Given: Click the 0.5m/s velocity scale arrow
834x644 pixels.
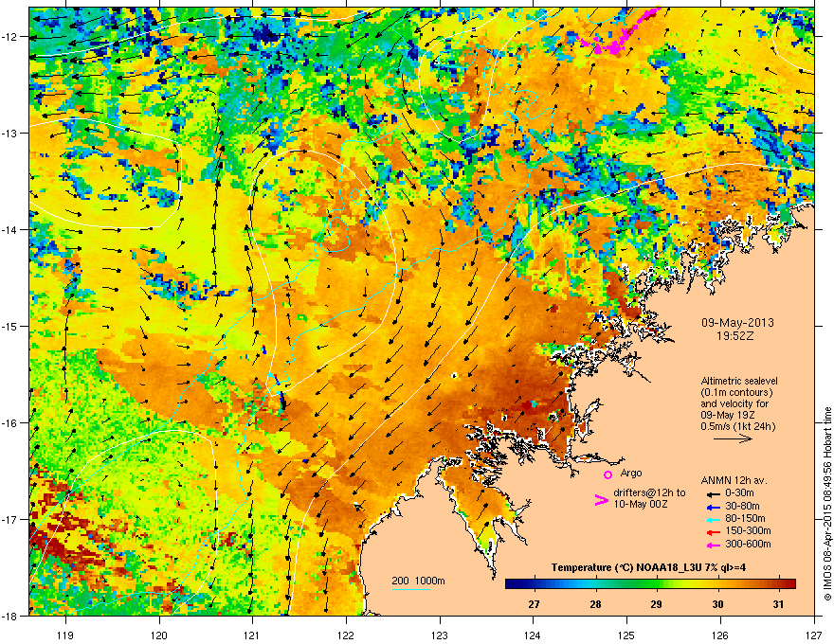Looking at the screenshot, I should (x=733, y=438).
